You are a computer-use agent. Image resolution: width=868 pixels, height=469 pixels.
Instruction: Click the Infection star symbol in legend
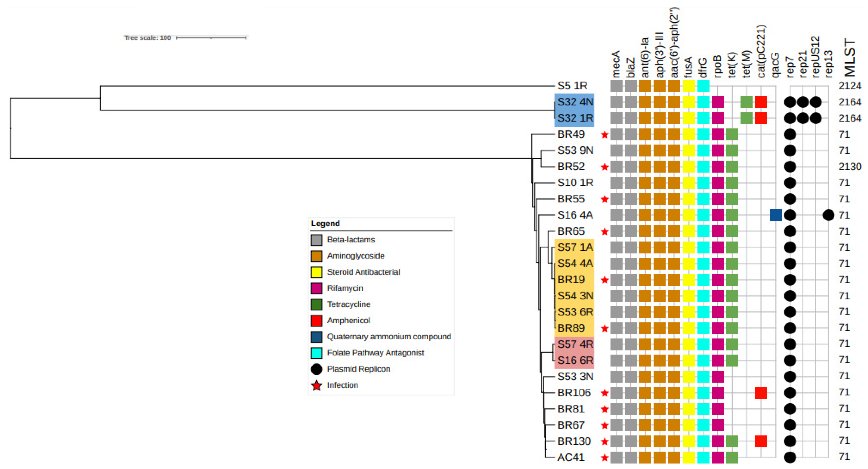click(316, 385)
